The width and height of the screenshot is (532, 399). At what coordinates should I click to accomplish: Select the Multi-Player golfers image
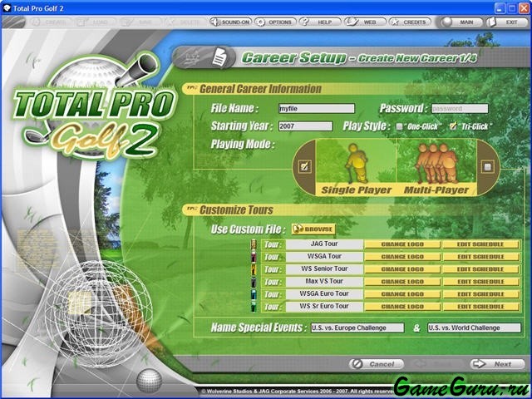437,163
